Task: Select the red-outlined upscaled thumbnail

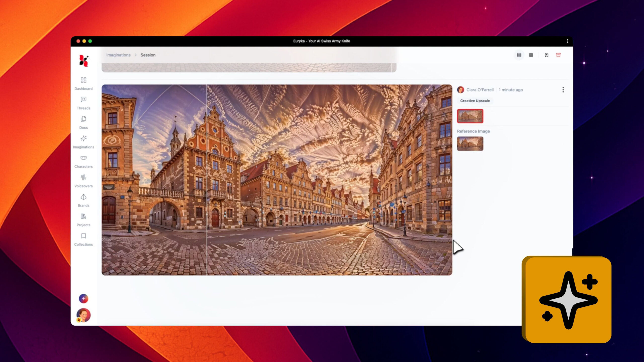Action: point(470,116)
